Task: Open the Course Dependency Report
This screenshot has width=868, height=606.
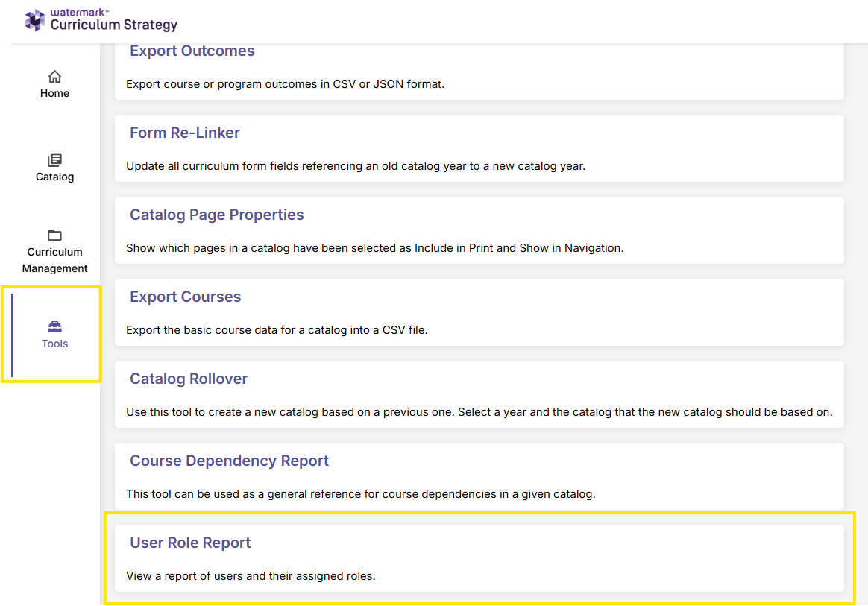Action: coord(229,461)
